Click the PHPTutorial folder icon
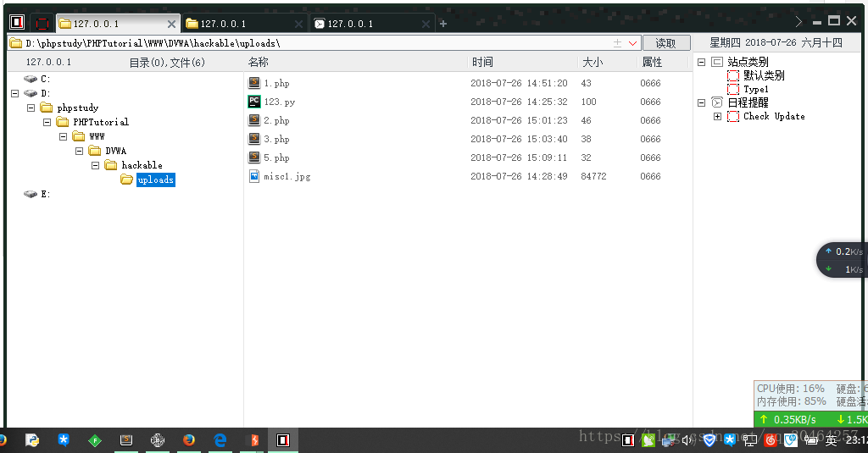The width and height of the screenshot is (868, 453). pyautogui.click(x=63, y=122)
